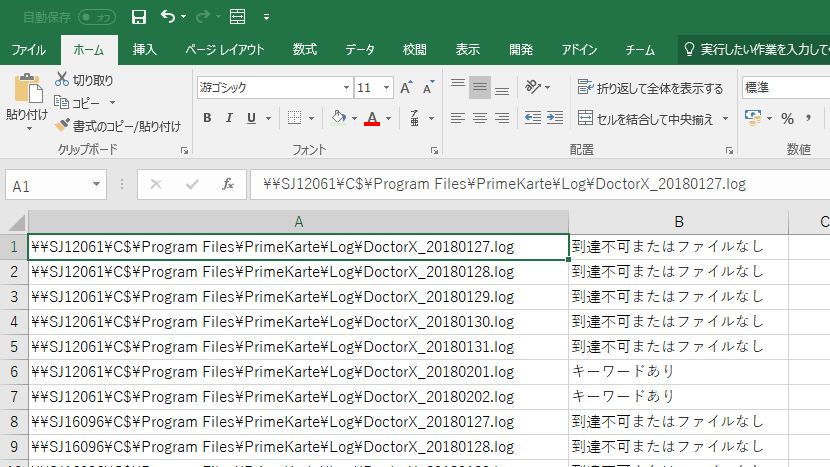This screenshot has width=830, height=467.
Task: Toggle italic formatting
Action: point(229,118)
